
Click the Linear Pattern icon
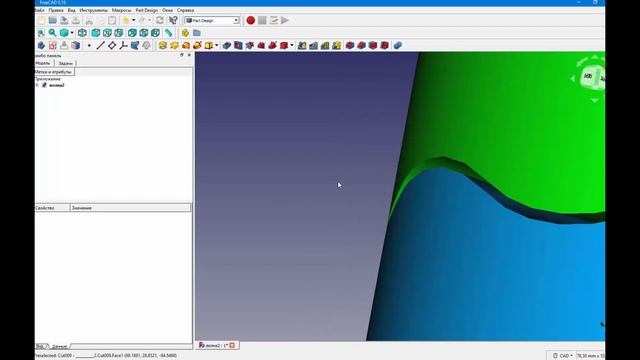click(313, 45)
